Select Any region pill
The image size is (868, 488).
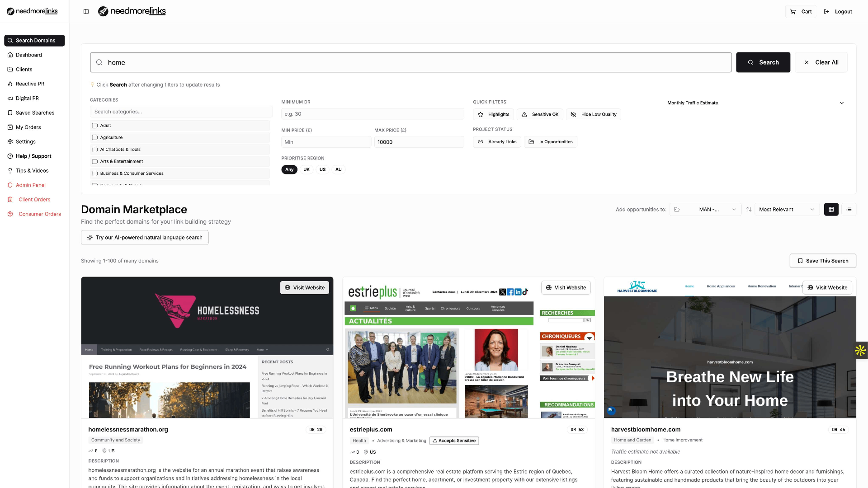pyautogui.click(x=289, y=169)
